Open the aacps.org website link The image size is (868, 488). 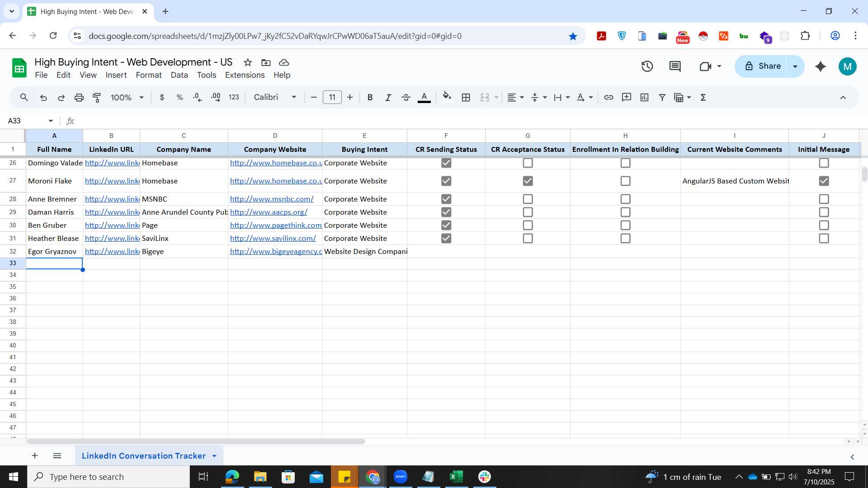(269, 212)
